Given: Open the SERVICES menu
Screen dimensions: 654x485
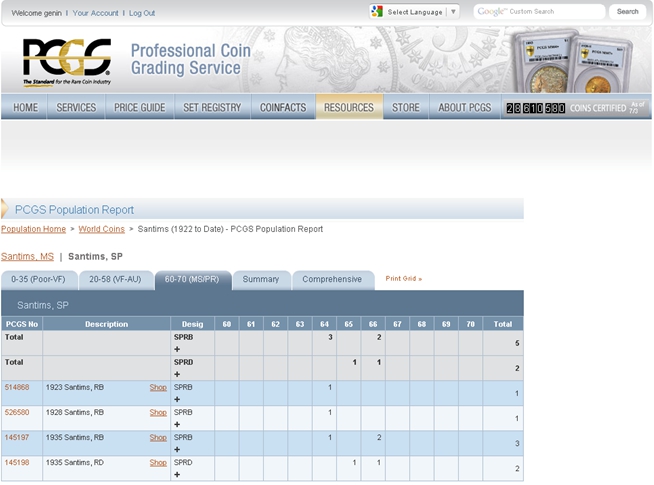Looking at the screenshot, I should coord(76,108).
